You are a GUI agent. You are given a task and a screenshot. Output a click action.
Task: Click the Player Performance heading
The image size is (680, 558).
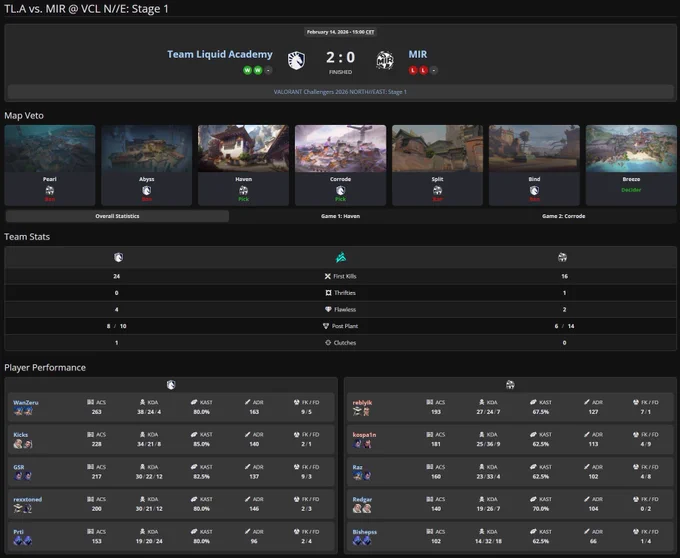(45, 368)
